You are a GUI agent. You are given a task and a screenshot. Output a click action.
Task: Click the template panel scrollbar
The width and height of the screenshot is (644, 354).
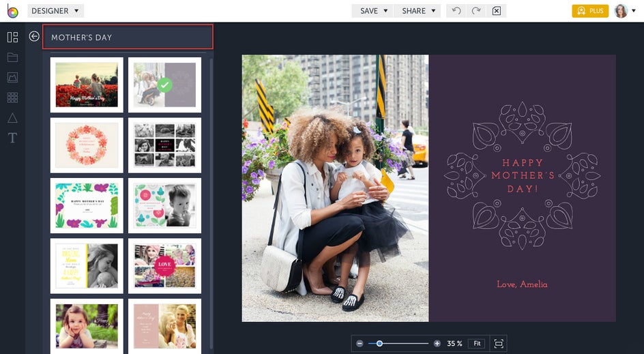211,203
